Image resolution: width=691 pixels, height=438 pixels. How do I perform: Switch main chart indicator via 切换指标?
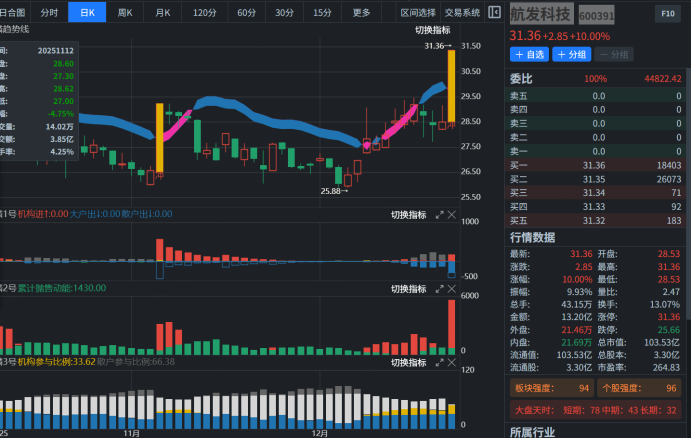434,30
